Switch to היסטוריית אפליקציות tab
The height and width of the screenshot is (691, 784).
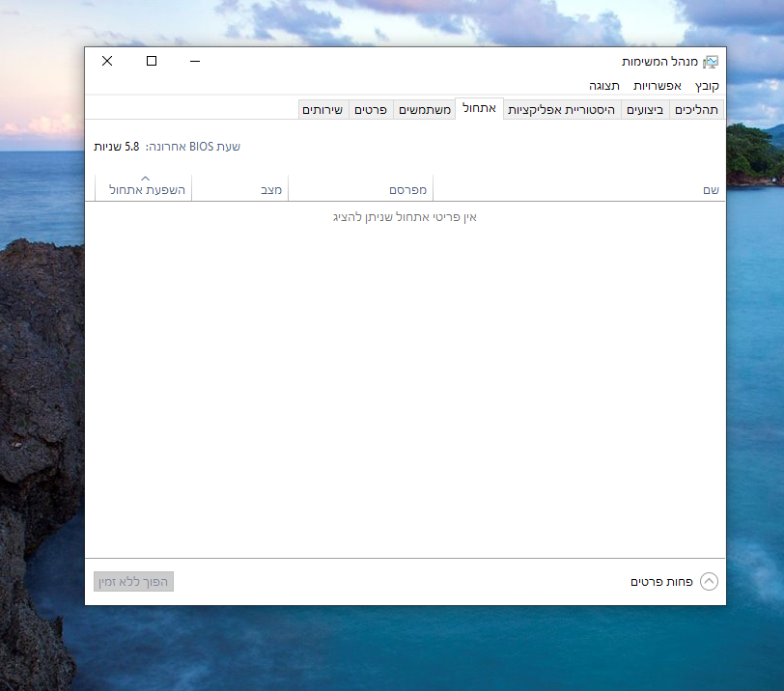(x=562, y=109)
